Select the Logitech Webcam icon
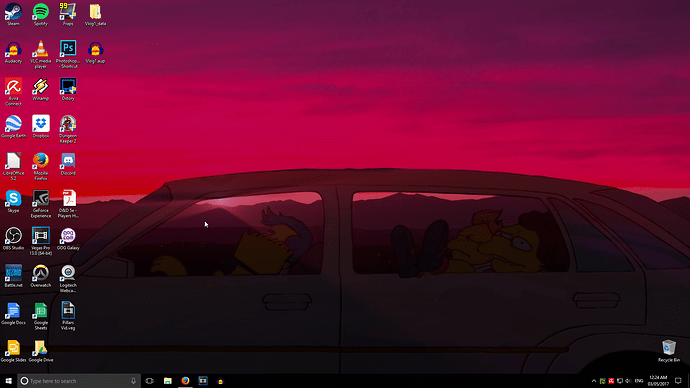Screen dimensions: 690x388 [x=68, y=279]
